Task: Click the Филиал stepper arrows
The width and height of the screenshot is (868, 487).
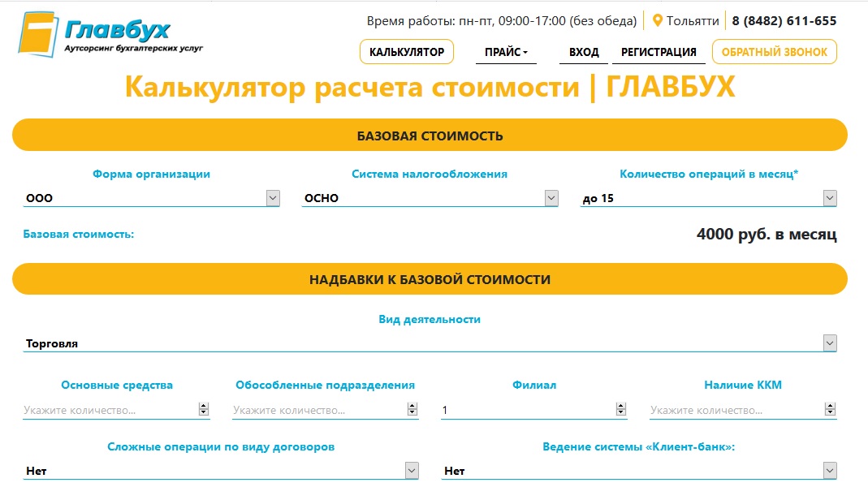Action: tap(620, 410)
